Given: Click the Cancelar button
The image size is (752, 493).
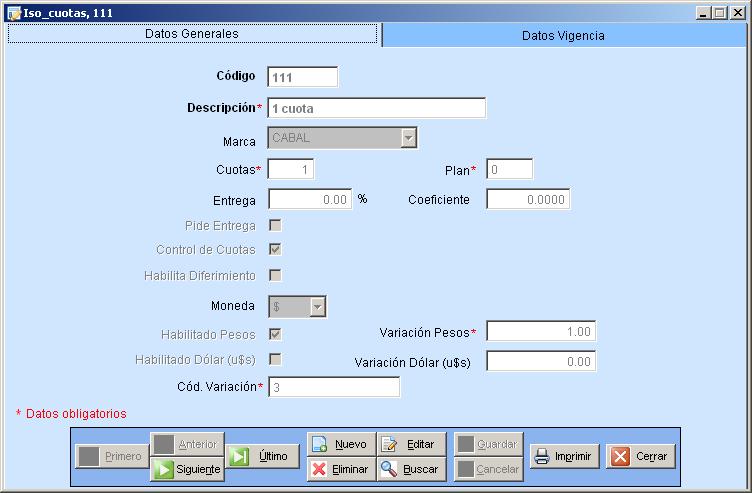Looking at the screenshot, I should (487, 469).
